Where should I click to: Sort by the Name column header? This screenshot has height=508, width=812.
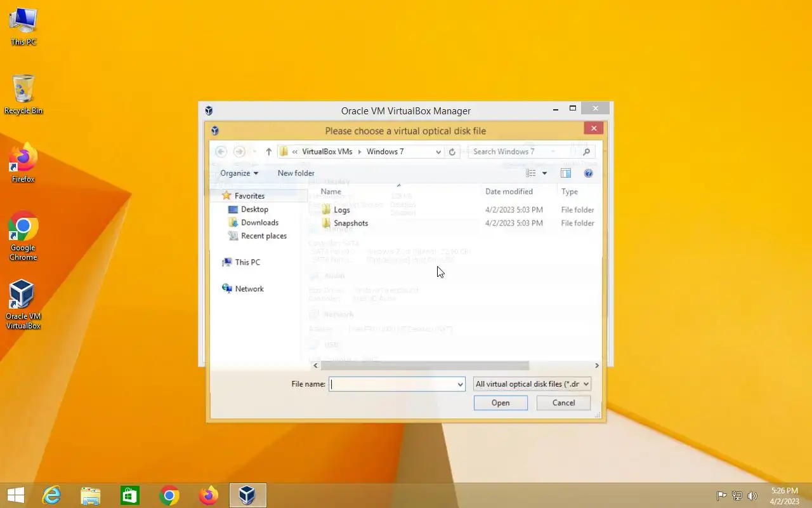pos(331,192)
